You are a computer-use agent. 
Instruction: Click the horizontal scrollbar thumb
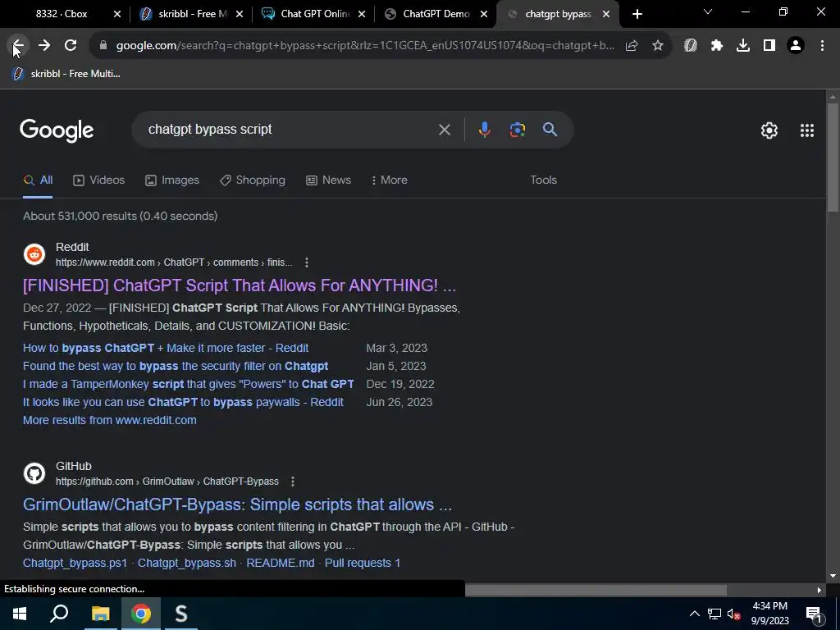(x=596, y=590)
